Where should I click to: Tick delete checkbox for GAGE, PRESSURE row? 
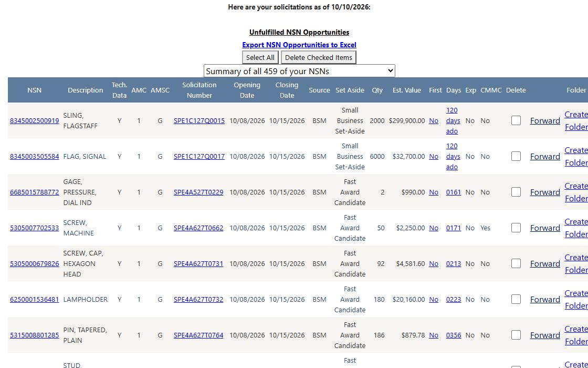[516, 192]
